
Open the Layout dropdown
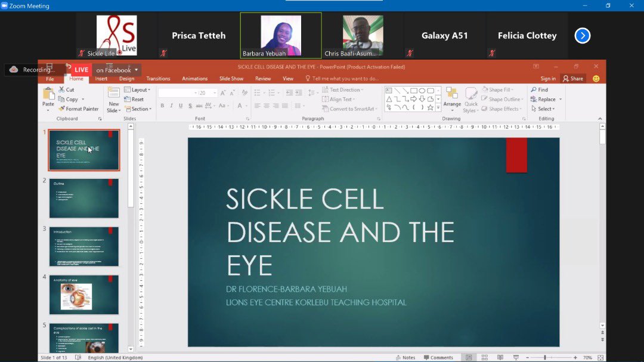click(x=137, y=89)
